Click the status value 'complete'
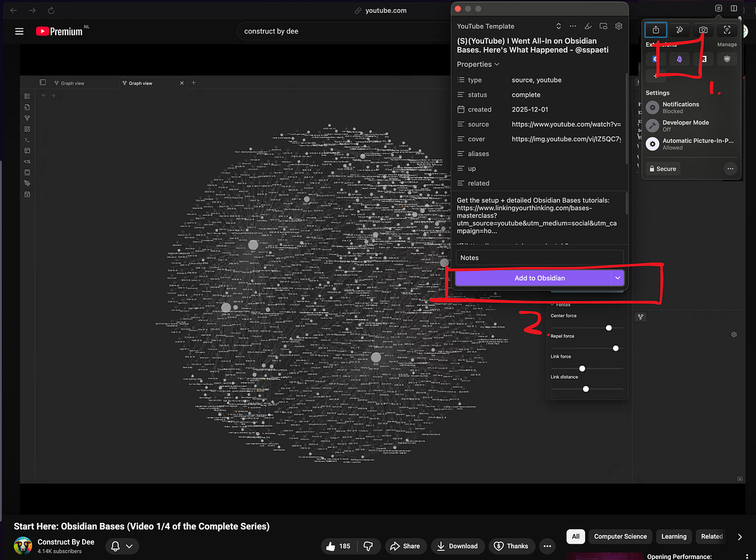Image resolution: width=756 pixels, height=560 pixels. (x=526, y=95)
